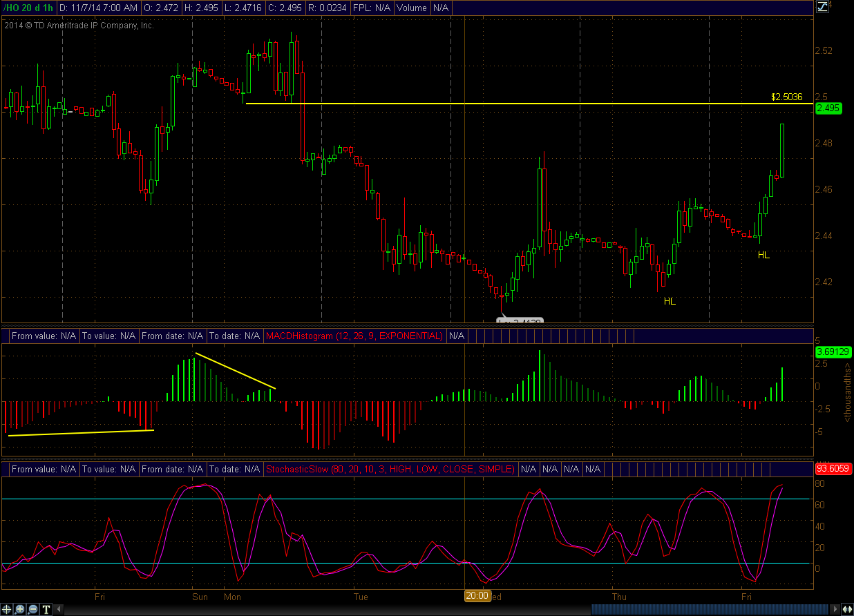Viewport: 854px width, 616px height.
Task: Click the HL label near Friday low
Action: coord(763,255)
